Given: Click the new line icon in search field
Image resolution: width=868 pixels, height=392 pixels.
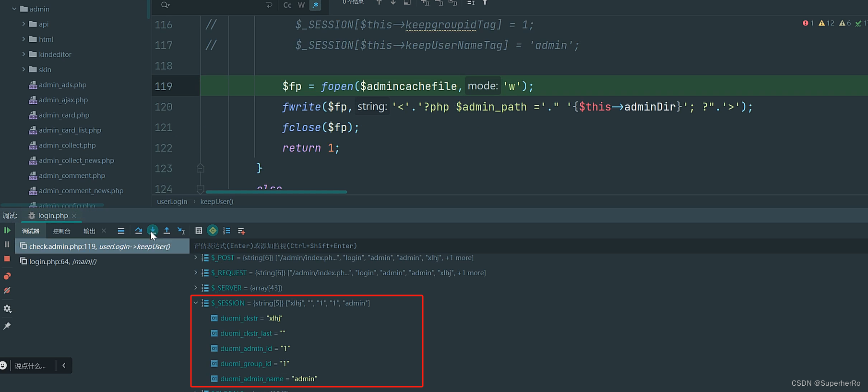Looking at the screenshot, I should pos(269,5).
